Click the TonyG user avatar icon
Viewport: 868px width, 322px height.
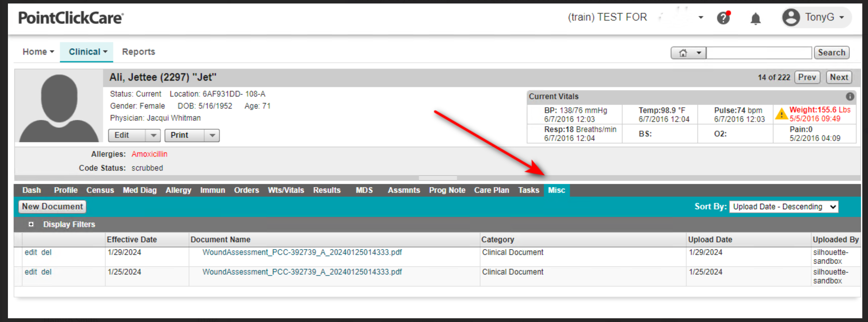point(791,17)
